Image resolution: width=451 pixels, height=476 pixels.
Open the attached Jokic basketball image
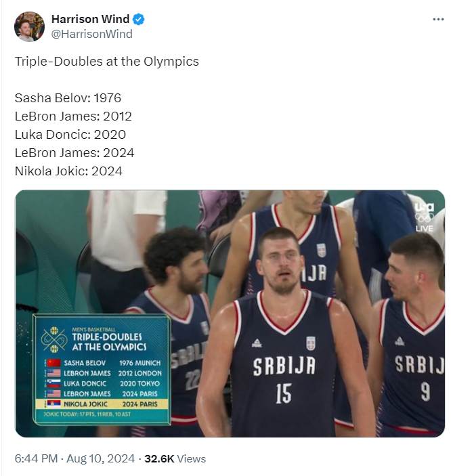[230, 313]
